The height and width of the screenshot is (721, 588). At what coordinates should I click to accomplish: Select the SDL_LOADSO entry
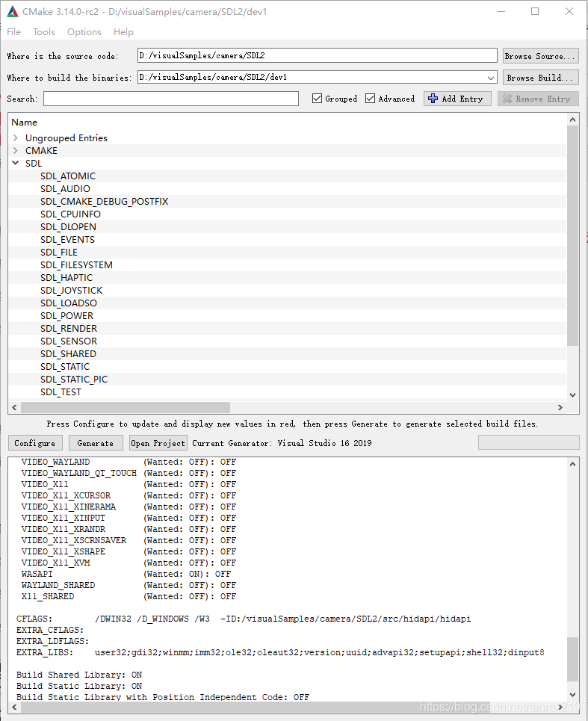69,303
